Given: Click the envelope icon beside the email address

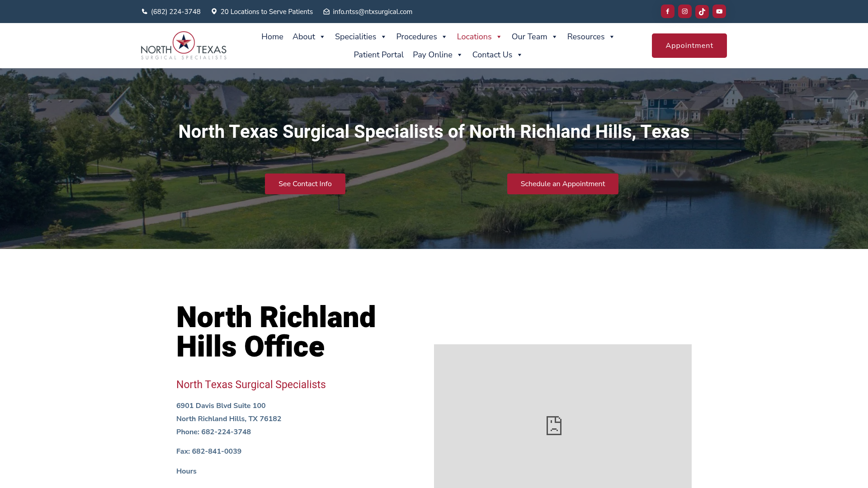Looking at the screenshot, I should (326, 11).
